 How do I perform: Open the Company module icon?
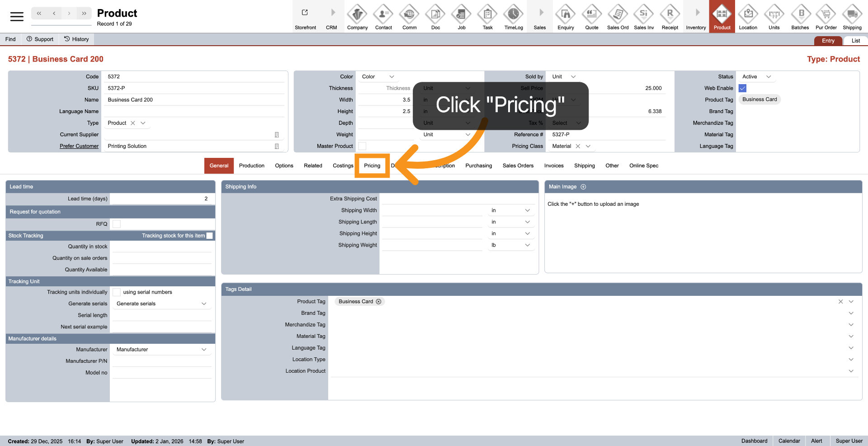(357, 15)
